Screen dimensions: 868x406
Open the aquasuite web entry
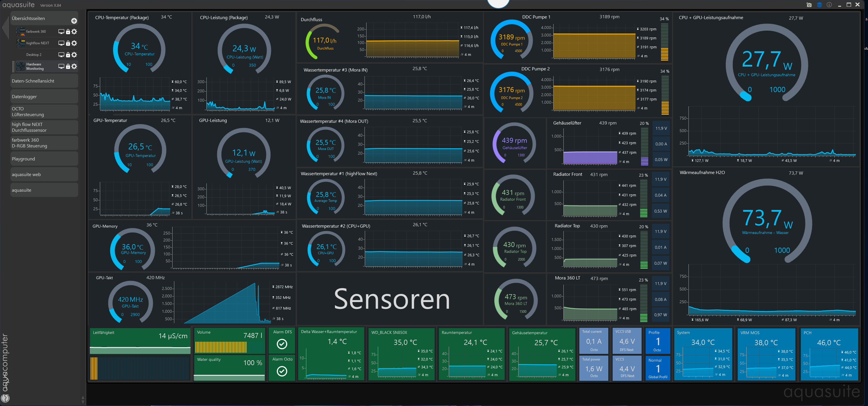click(44, 175)
